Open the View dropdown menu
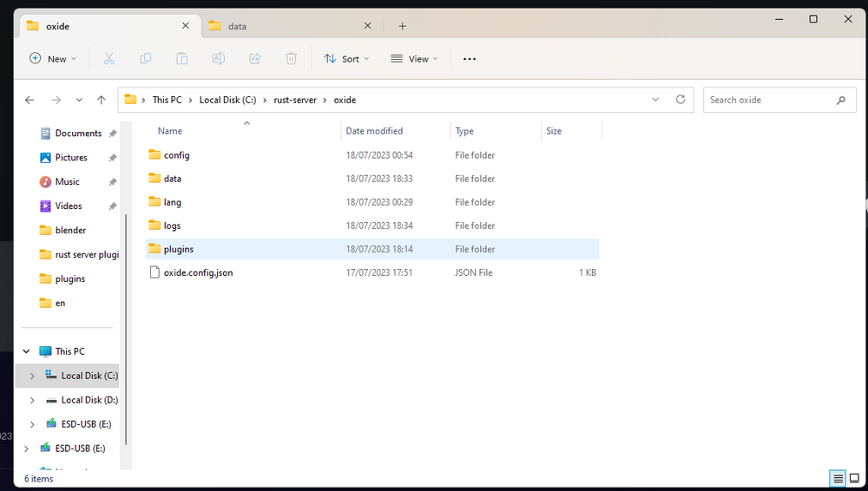Viewport: 868px width, 491px height. click(414, 58)
